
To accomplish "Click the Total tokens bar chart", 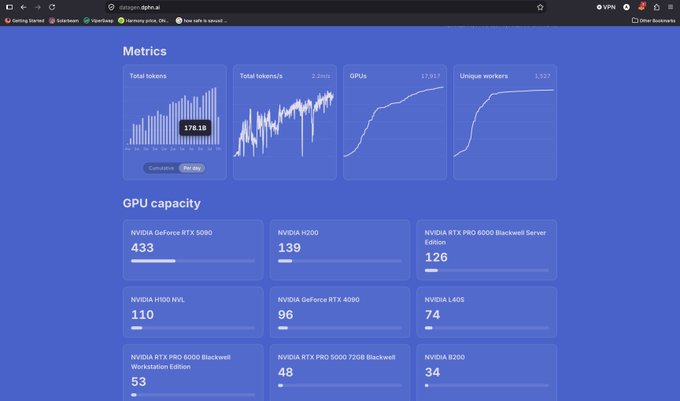I will tap(174, 116).
